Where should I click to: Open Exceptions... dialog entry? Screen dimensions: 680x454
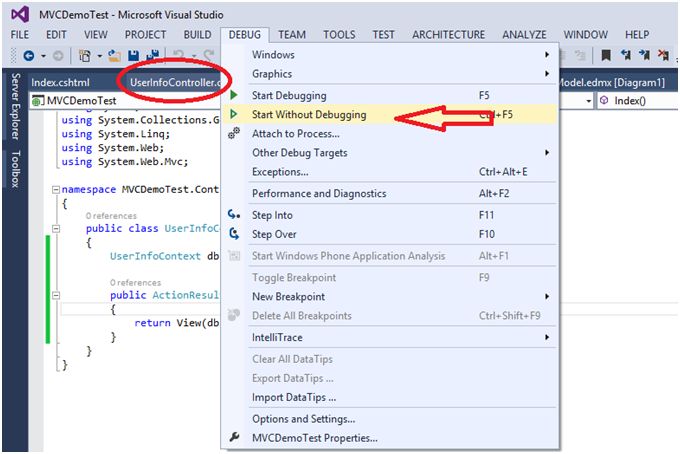pyautogui.click(x=390, y=172)
